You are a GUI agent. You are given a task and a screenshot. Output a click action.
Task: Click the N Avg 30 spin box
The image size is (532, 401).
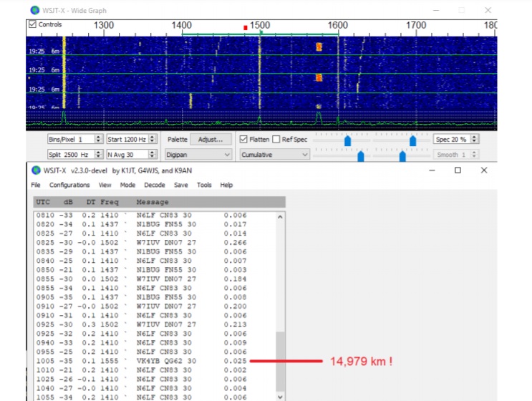[x=131, y=155]
